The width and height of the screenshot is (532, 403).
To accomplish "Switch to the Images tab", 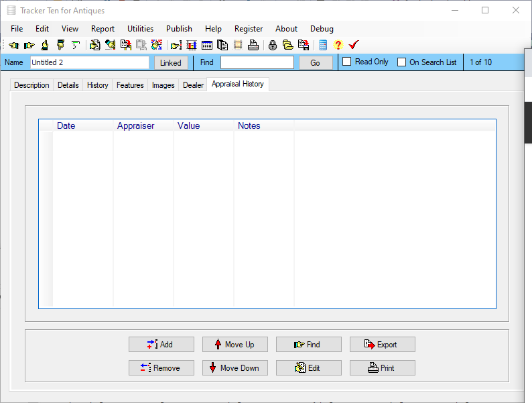I will click(163, 85).
